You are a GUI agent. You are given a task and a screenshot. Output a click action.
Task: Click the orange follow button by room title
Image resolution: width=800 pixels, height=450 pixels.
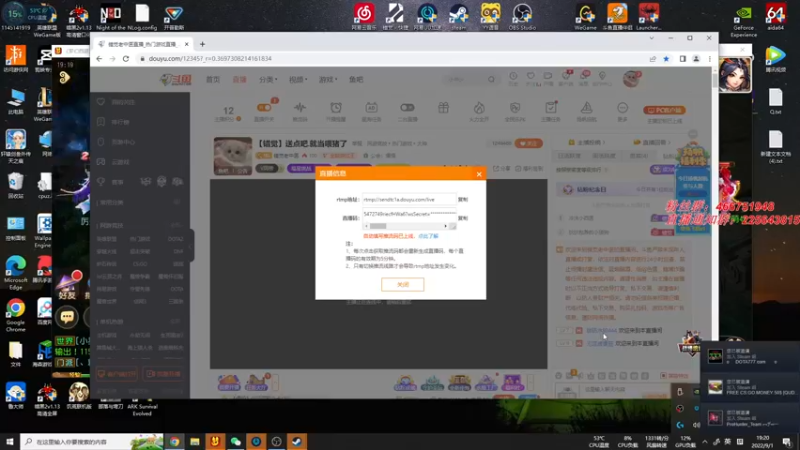pyautogui.click(x=528, y=143)
